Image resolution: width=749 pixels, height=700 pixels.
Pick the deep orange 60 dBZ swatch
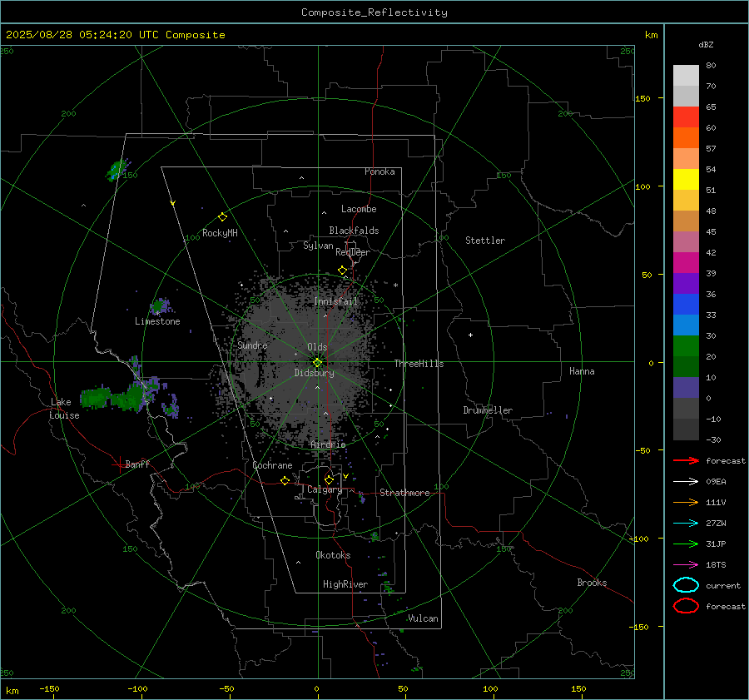(686, 137)
